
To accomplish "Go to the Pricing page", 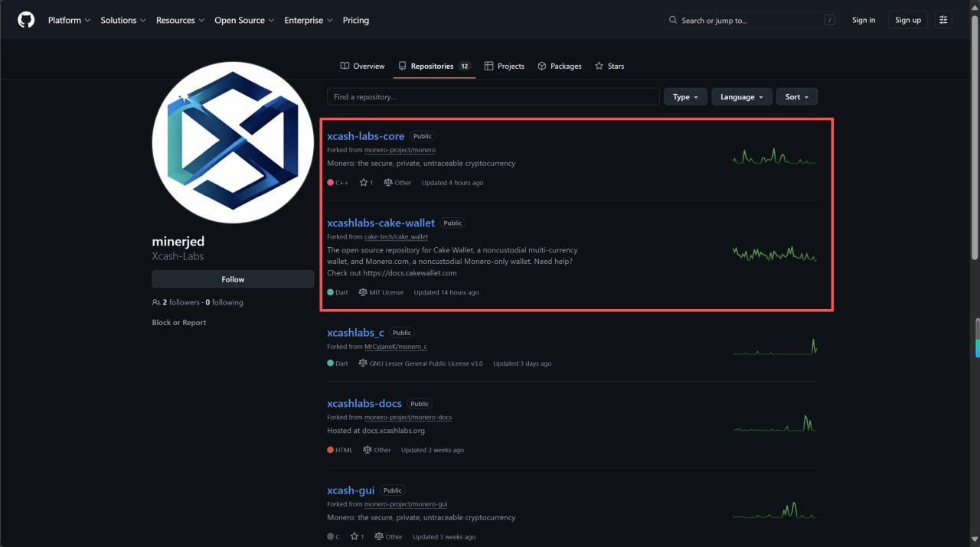I will (356, 21).
